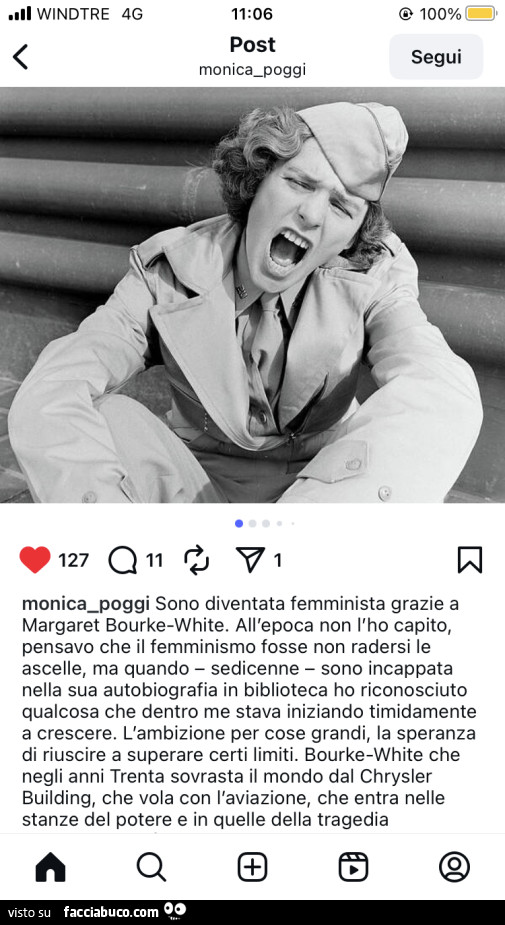The height and width of the screenshot is (925, 505).
Task: Follow monica_poggi with Segui button
Action: (x=436, y=57)
